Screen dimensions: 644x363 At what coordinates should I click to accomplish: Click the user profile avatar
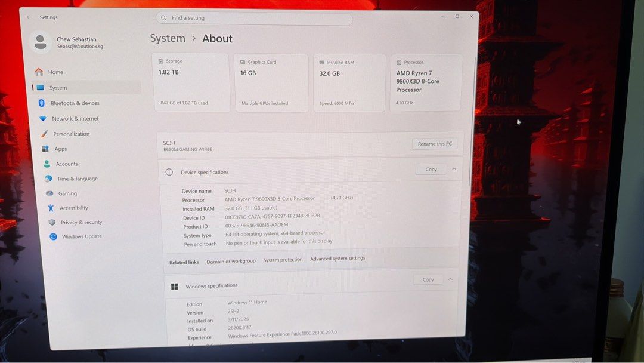click(41, 42)
